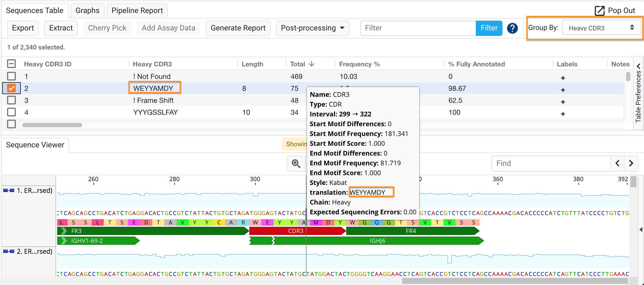The image size is (644, 285).
Task: Sort by Heavy CDR3 ID column header
Action: pos(48,64)
